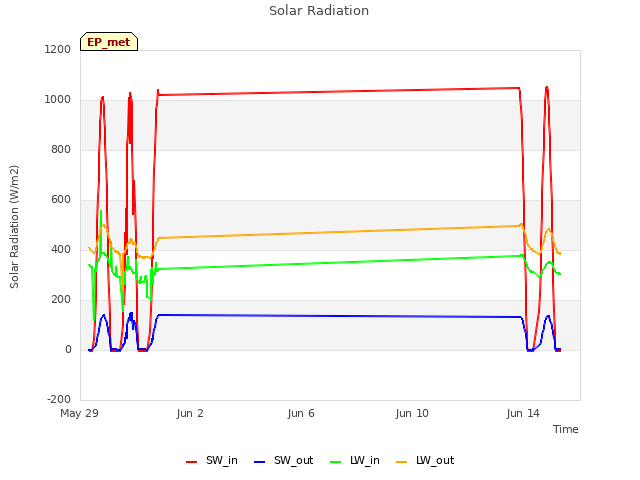Click the Solar Radiation chart title

[x=319, y=11]
